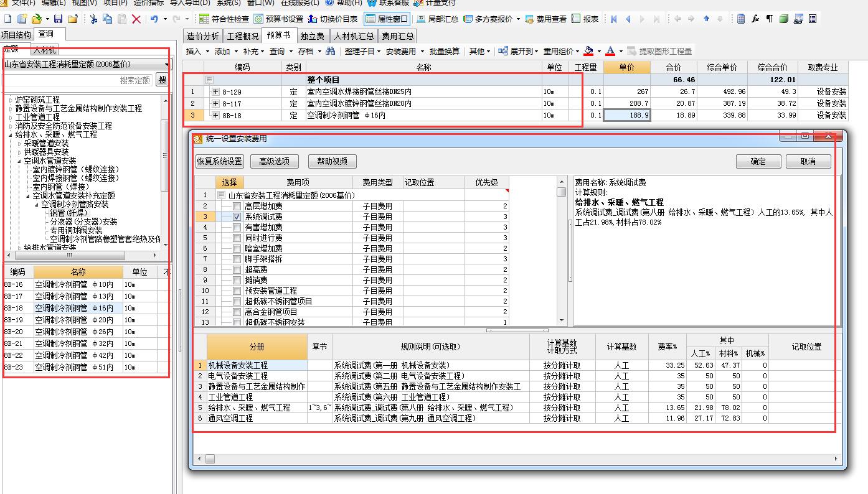Check the 摊销费 checkbox

pos(237,280)
